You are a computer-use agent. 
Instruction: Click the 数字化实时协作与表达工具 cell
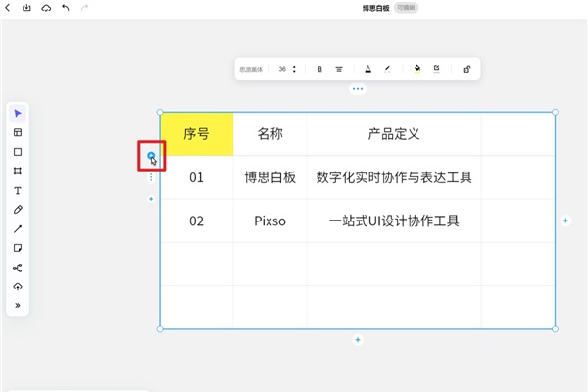[394, 177]
